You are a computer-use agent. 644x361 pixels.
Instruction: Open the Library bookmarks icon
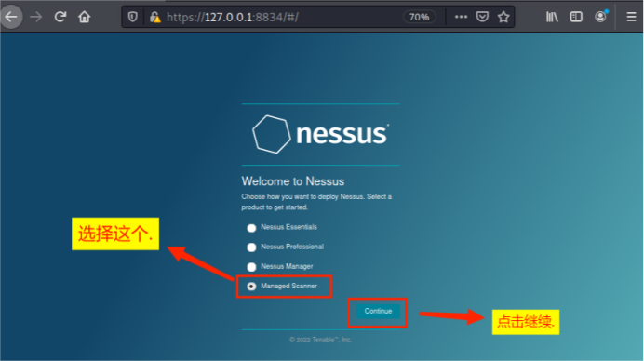tap(552, 17)
